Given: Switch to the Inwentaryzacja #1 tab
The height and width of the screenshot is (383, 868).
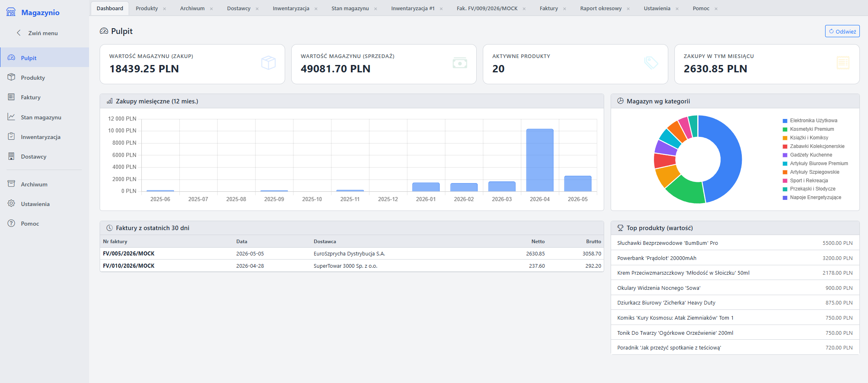Looking at the screenshot, I should click(413, 8).
